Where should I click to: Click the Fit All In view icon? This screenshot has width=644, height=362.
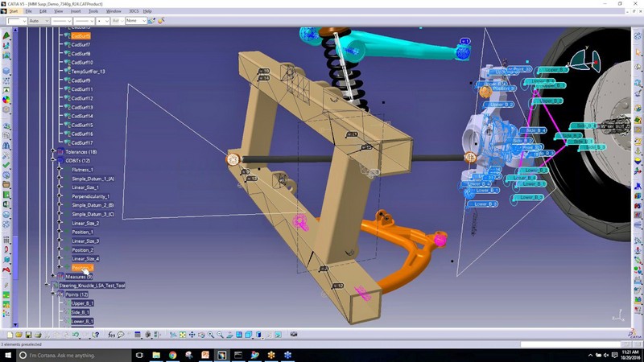183,335
